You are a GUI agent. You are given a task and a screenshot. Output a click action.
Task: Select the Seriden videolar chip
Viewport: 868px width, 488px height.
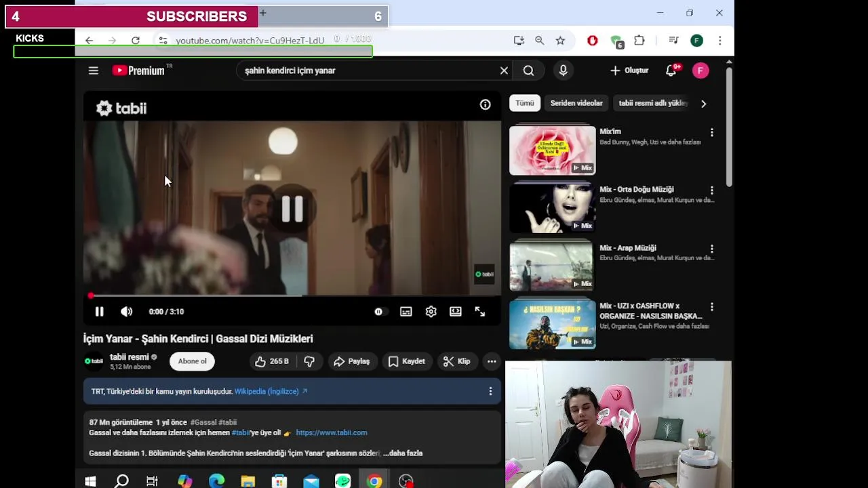click(x=576, y=103)
